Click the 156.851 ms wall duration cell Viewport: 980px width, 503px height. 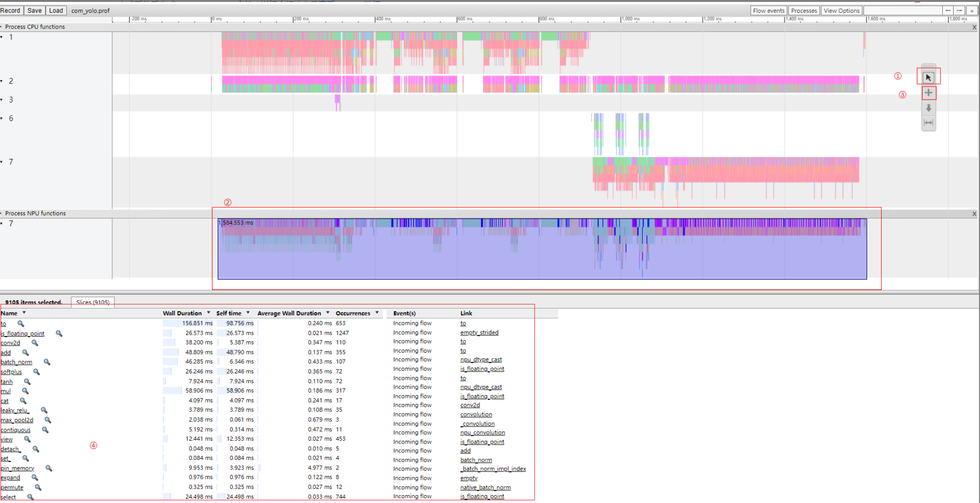click(188, 323)
